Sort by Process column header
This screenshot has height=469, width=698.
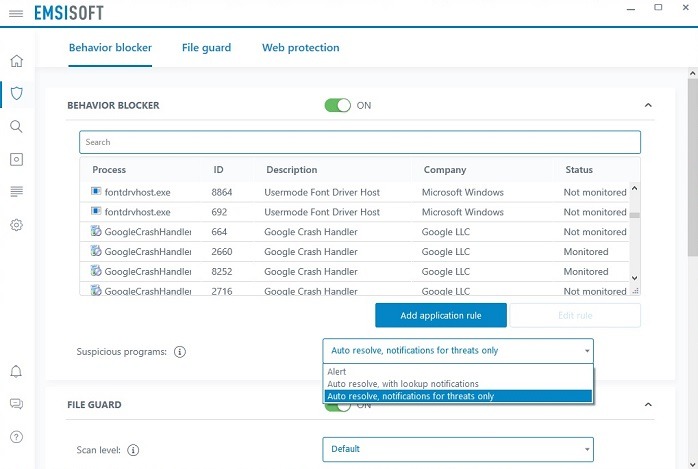[109, 170]
